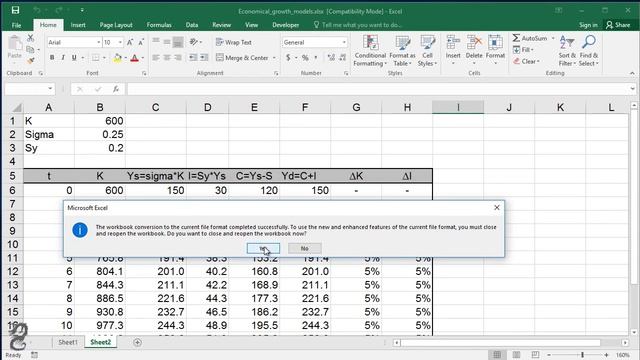The height and width of the screenshot is (360, 640).
Task: Open the font size dropdown showing 10
Action: 113,42
